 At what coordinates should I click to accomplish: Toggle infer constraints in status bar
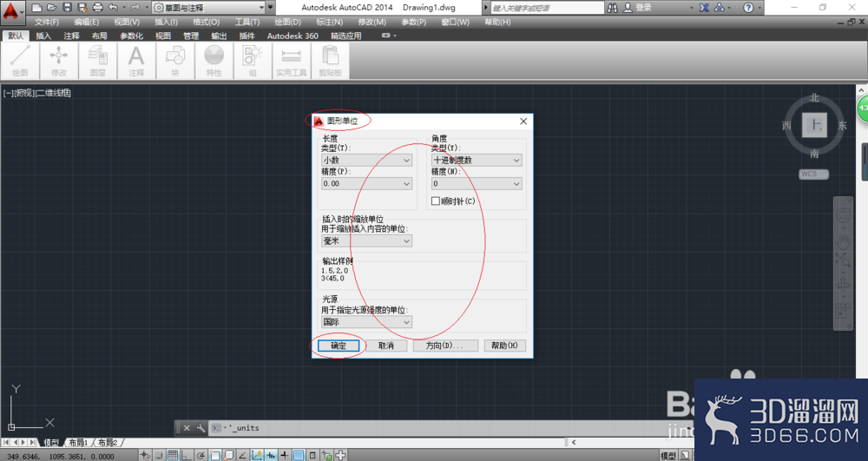[145, 456]
